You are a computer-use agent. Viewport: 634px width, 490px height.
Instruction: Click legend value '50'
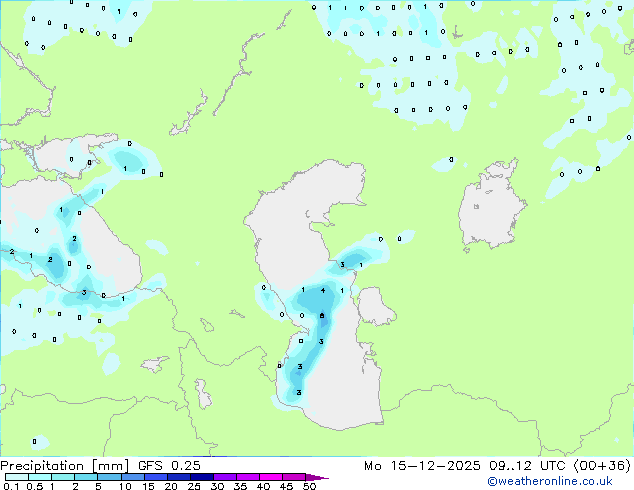309,486
